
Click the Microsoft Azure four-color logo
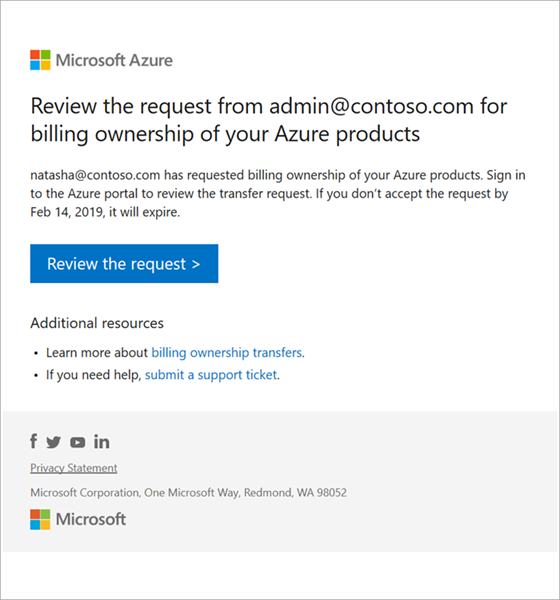click(40, 60)
